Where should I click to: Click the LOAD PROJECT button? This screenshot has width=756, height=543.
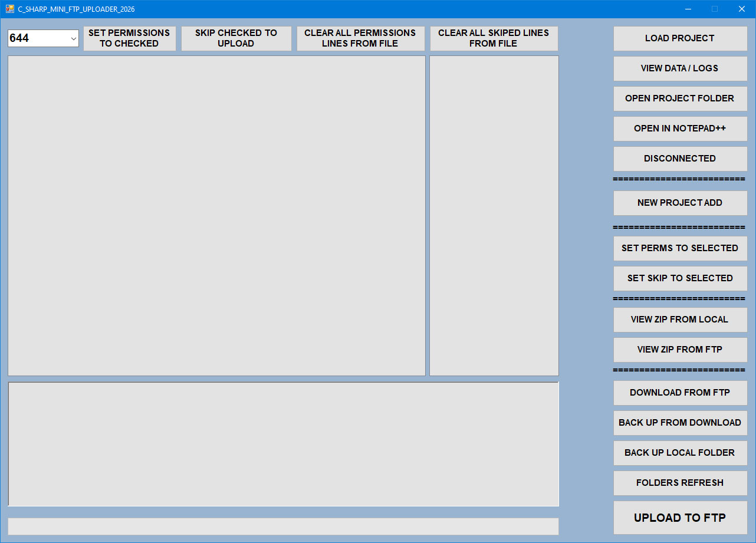pos(680,38)
